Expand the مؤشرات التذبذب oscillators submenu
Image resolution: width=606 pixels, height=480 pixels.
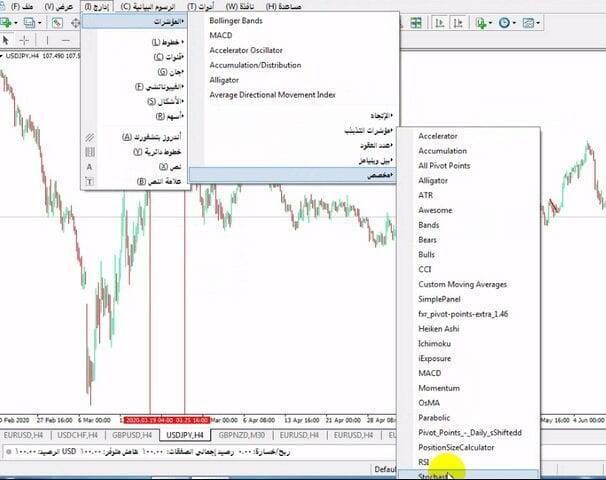(x=294, y=131)
